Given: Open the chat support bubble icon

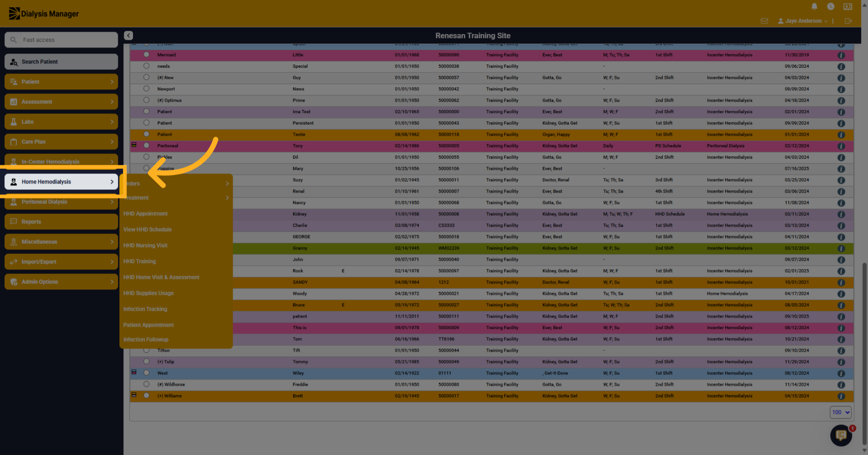Looking at the screenshot, I should click(841, 435).
